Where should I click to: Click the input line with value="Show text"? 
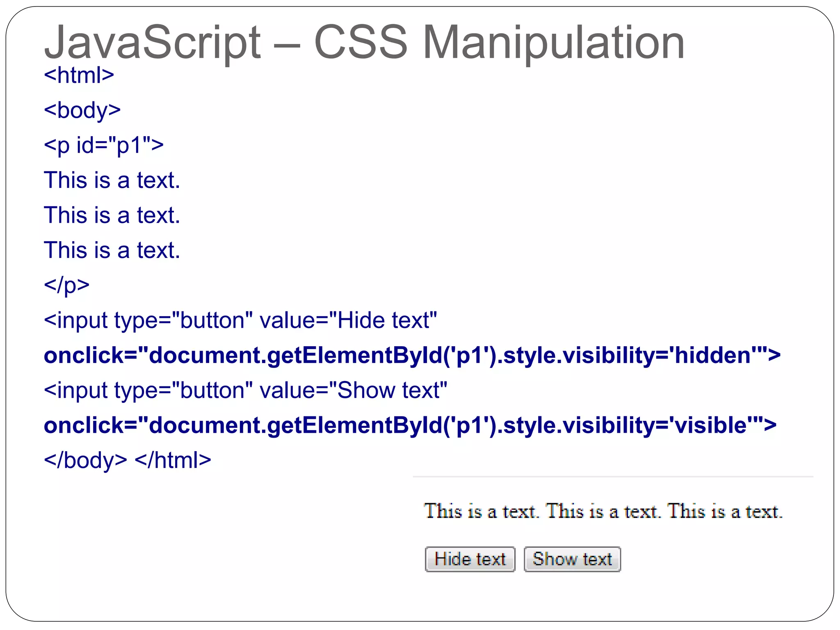pyautogui.click(x=245, y=390)
